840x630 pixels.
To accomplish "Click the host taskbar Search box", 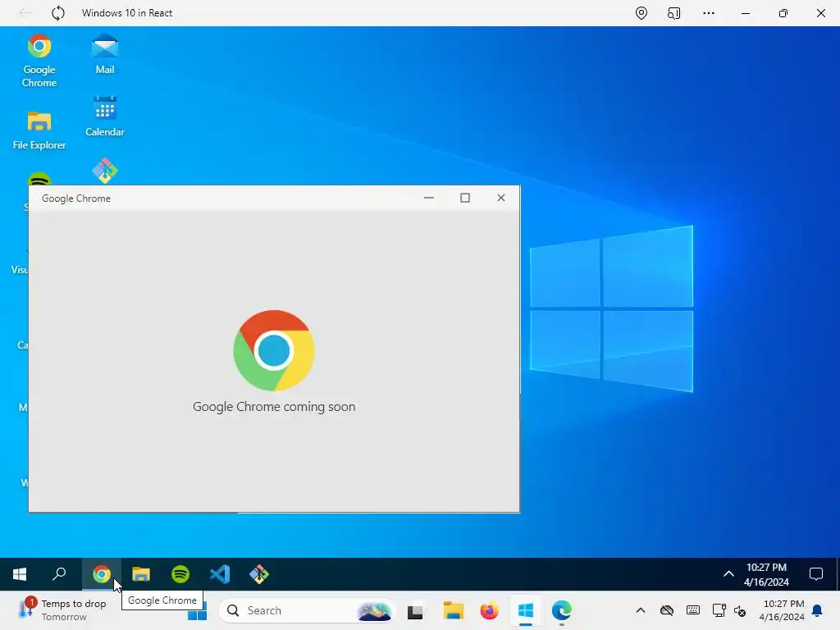I will pyautogui.click(x=307, y=610).
